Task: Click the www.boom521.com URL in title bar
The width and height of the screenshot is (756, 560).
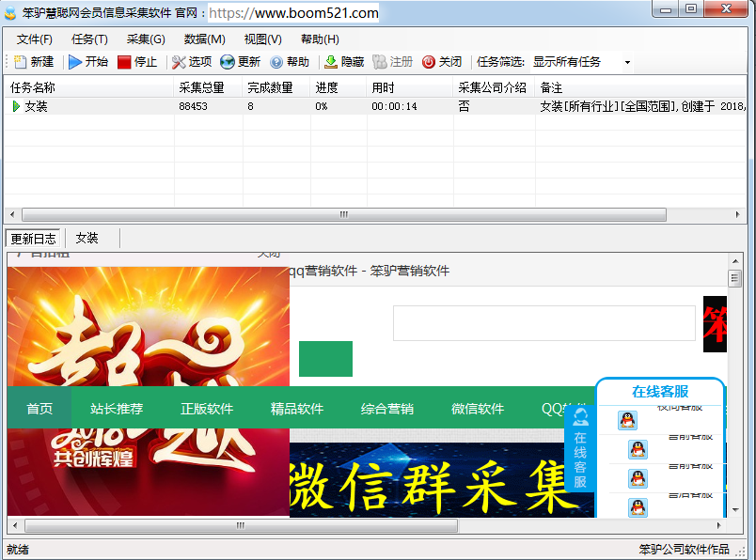Action: [293, 13]
